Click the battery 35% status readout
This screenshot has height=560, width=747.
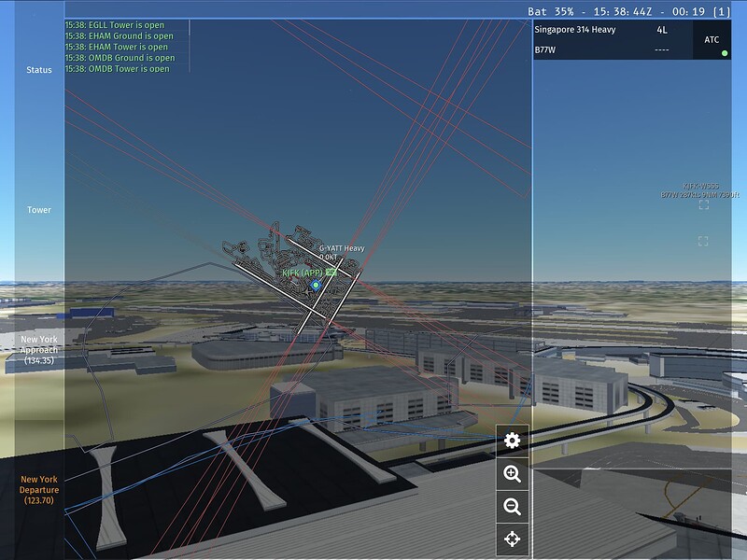[x=551, y=11]
